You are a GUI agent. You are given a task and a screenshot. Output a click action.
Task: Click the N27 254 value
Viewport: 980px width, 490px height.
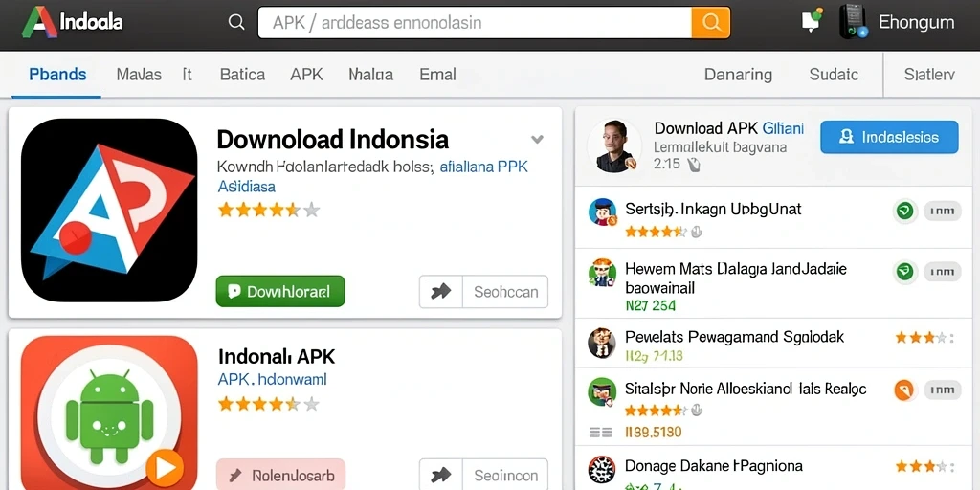coord(651,305)
